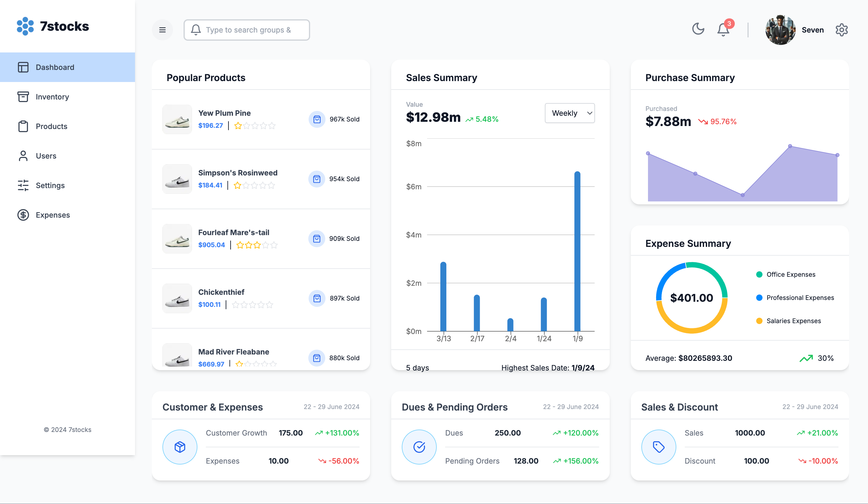Go to Users via sidebar icon
The width and height of the screenshot is (868, 504).
click(x=23, y=156)
